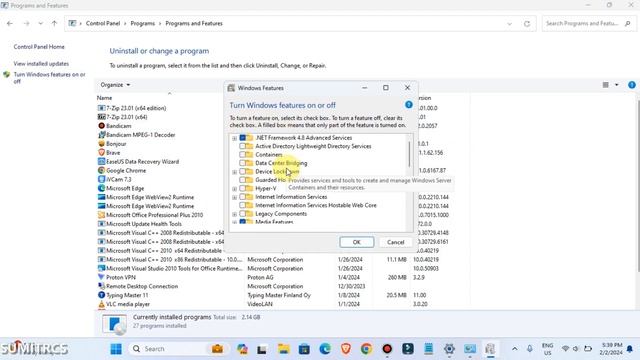Click the Microsoft Edge list icon
This screenshot has height=360, width=640.
point(102,188)
